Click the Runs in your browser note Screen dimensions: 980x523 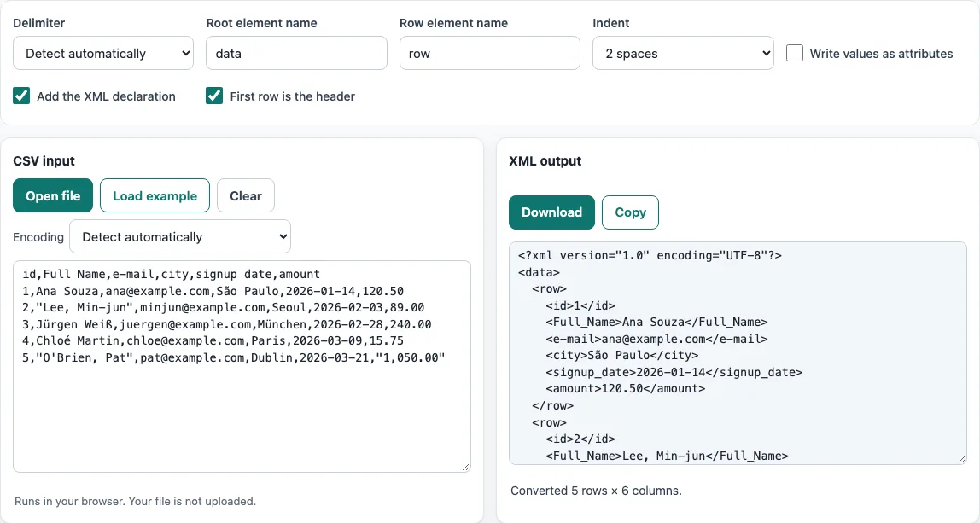135,501
